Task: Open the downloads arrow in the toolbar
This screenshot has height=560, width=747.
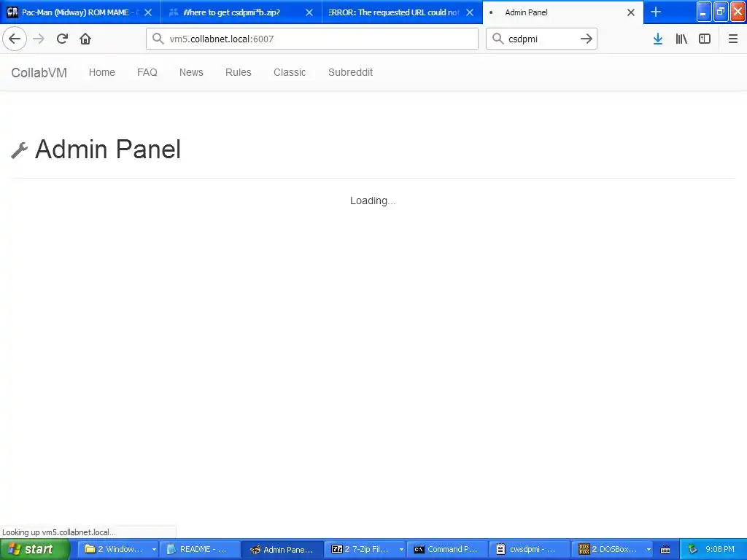Action: click(658, 39)
